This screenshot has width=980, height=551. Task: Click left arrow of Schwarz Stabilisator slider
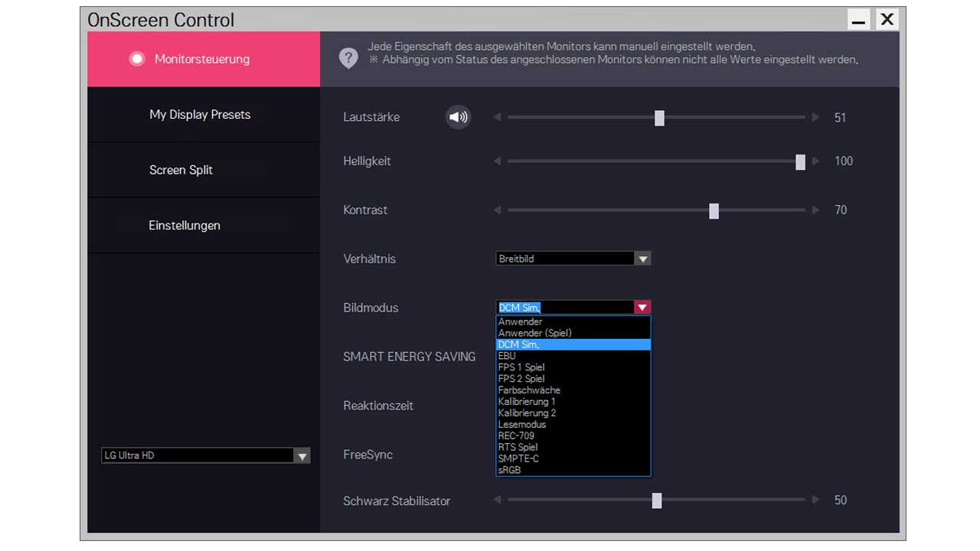click(498, 500)
